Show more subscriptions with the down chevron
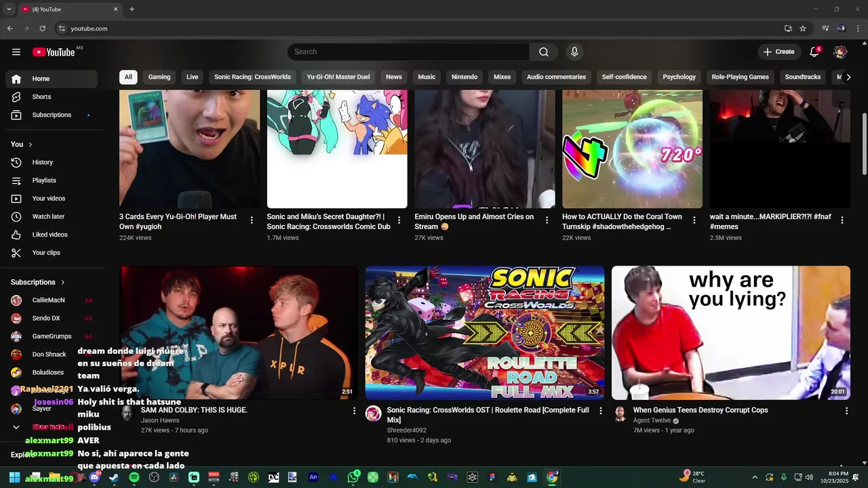This screenshot has width=868, height=488. coord(16,427)
